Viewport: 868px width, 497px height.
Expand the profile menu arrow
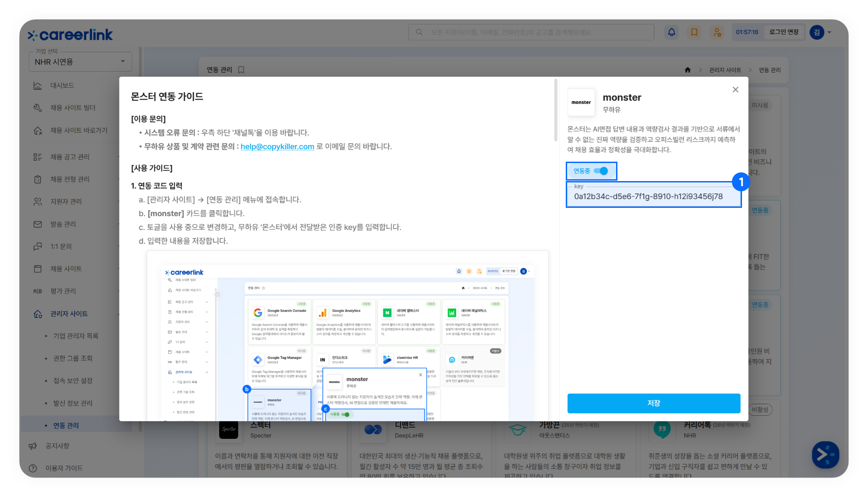click(x=829, y=32)
